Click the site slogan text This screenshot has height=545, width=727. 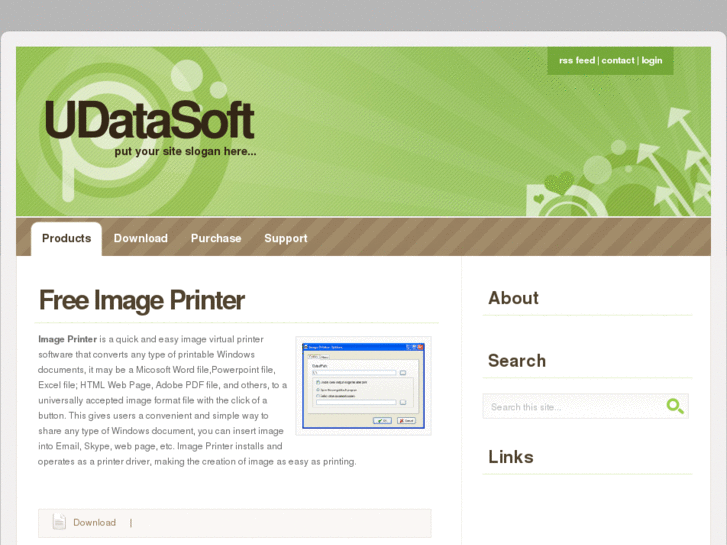[x=185, y=152]
